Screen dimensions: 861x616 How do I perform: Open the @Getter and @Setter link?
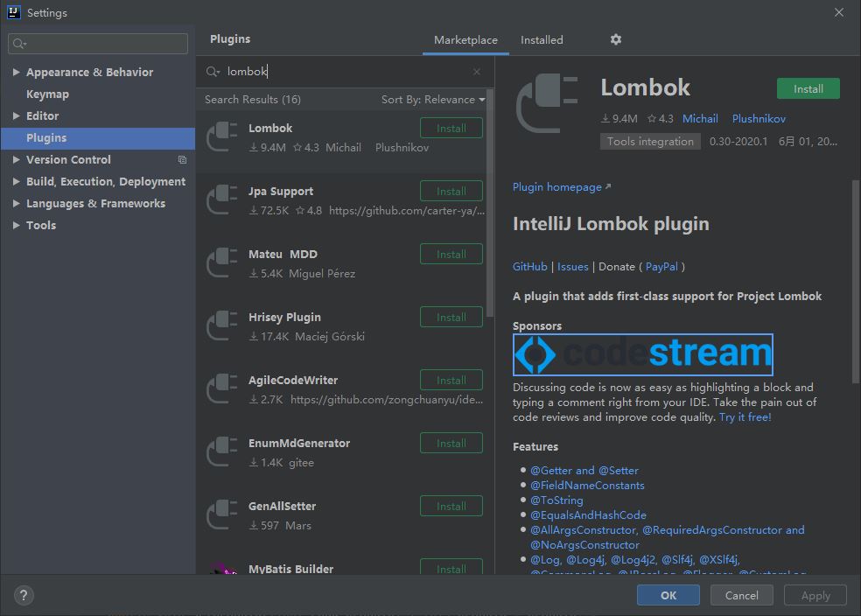[x=584, y=471]
